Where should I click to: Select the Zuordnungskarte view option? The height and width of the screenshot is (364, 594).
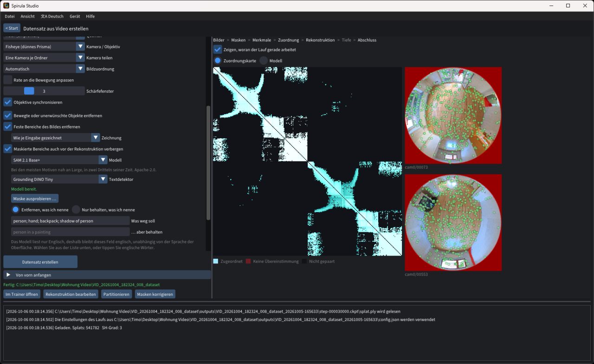218,60
